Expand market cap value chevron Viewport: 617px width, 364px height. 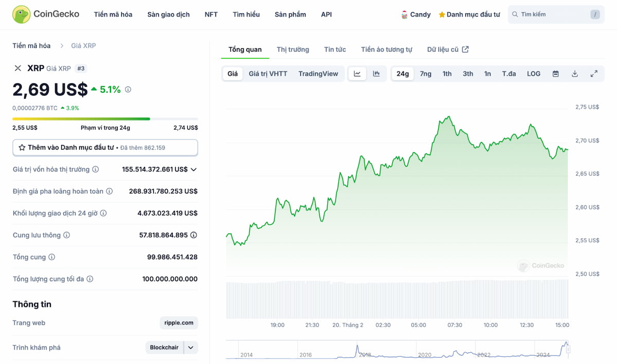click(x=194, y=169)
